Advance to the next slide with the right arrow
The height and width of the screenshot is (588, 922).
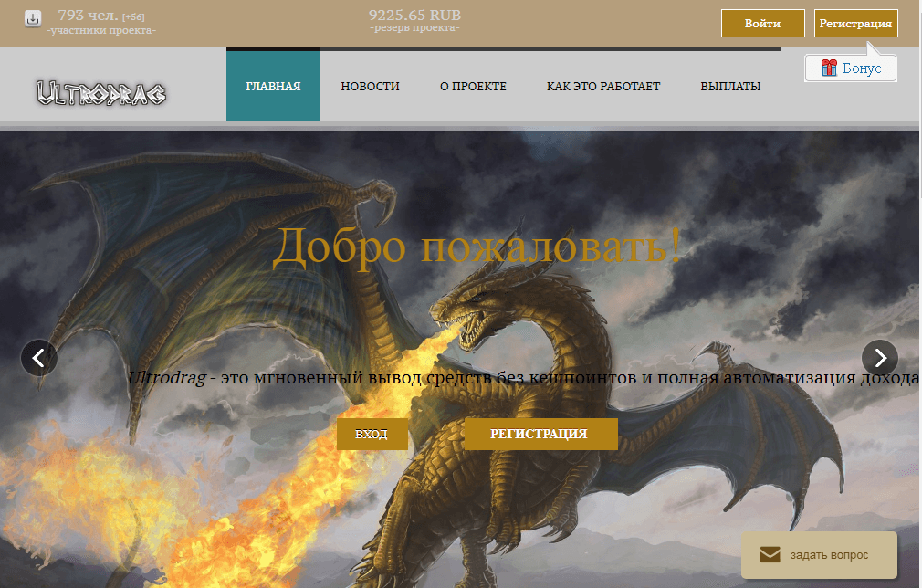pyautogui.click(x=880, y=358)
